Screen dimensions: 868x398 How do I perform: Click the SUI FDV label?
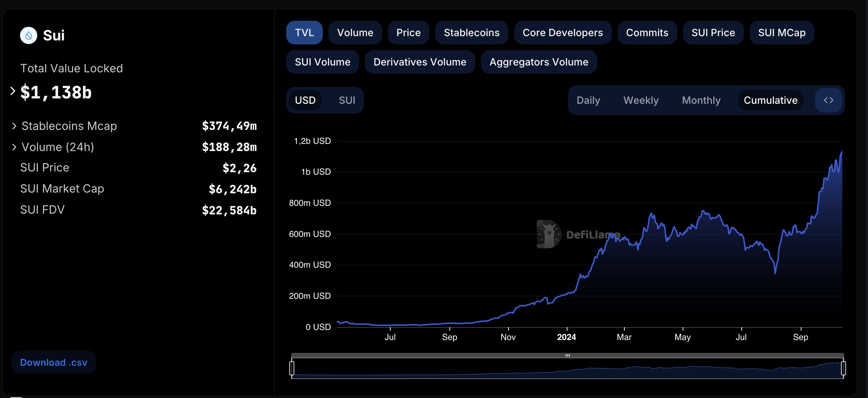click(x=42, y=210)
